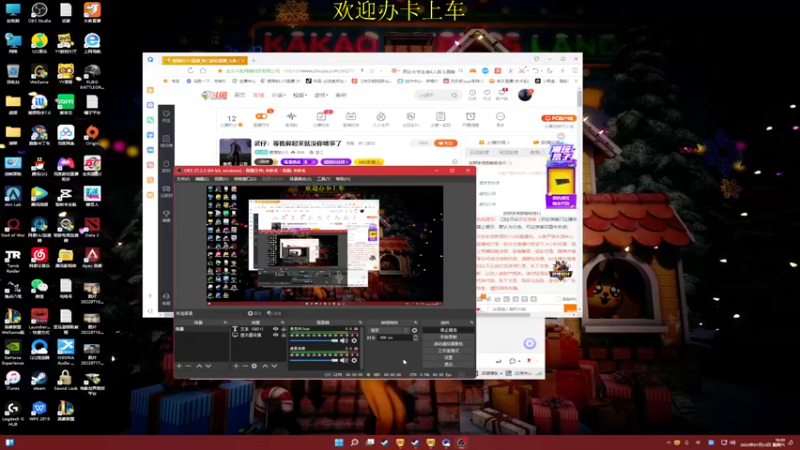The image size is (800, 450).
Task: Move selected source up in OBS
Action: tap(265, 366)
